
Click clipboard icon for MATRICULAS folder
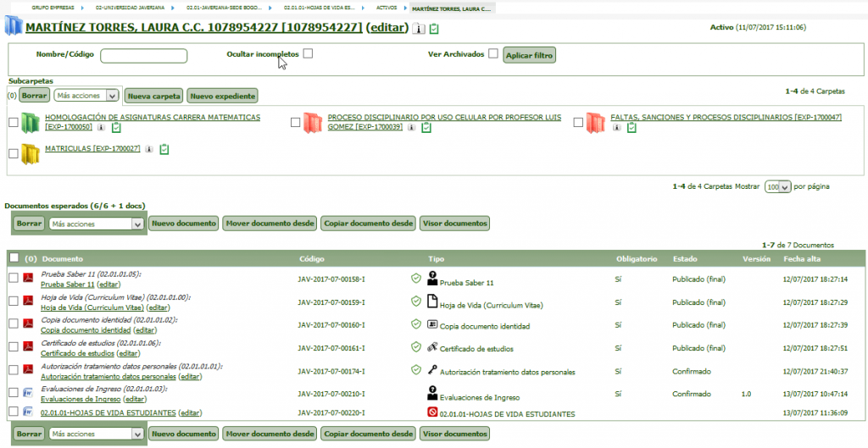[x=164, y=149]
